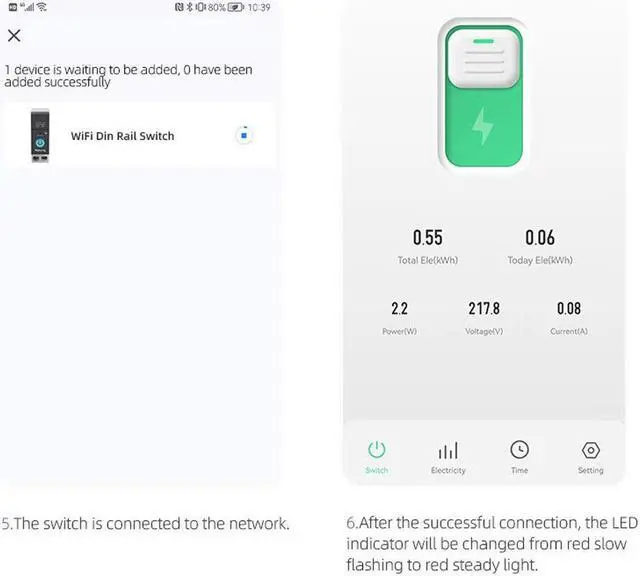This screenshot has height=576, width=640.
Task: Open the Electricity bar chart icon
Action: click(x=448, y=450)
